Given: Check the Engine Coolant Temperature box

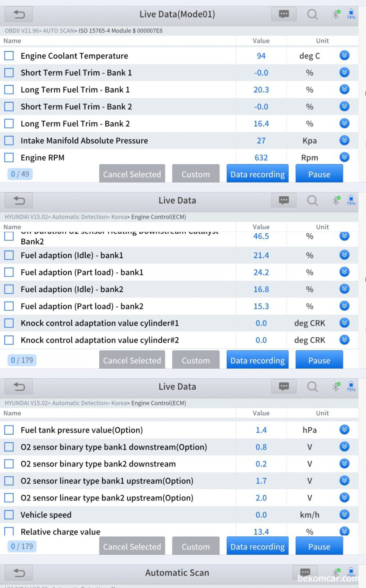Looking at the screenshot, I should click(9, 56).
